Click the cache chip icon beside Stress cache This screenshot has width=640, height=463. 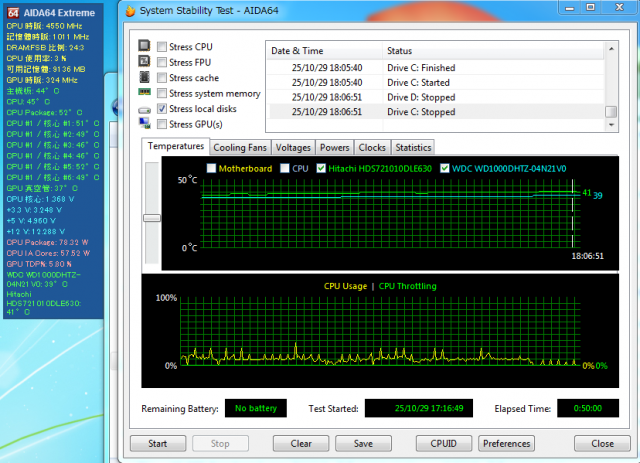pyautogui.click(x=144, y=77)
